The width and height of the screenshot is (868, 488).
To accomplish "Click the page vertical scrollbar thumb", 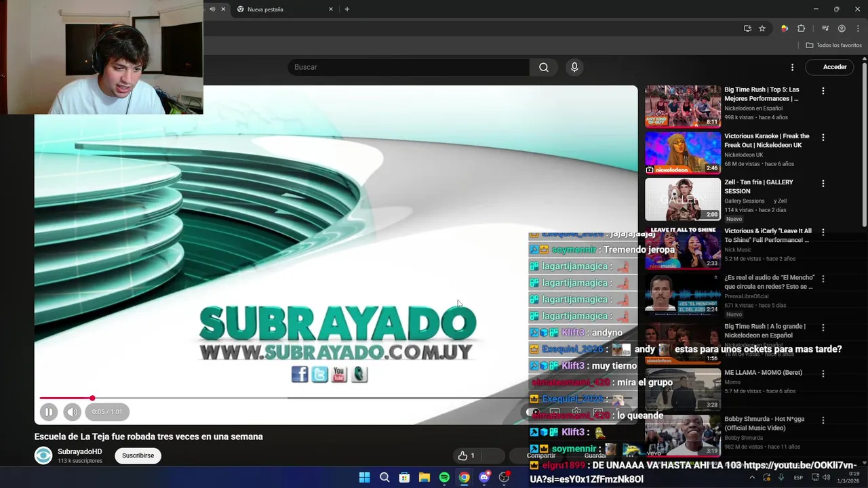I will point(865,144).
